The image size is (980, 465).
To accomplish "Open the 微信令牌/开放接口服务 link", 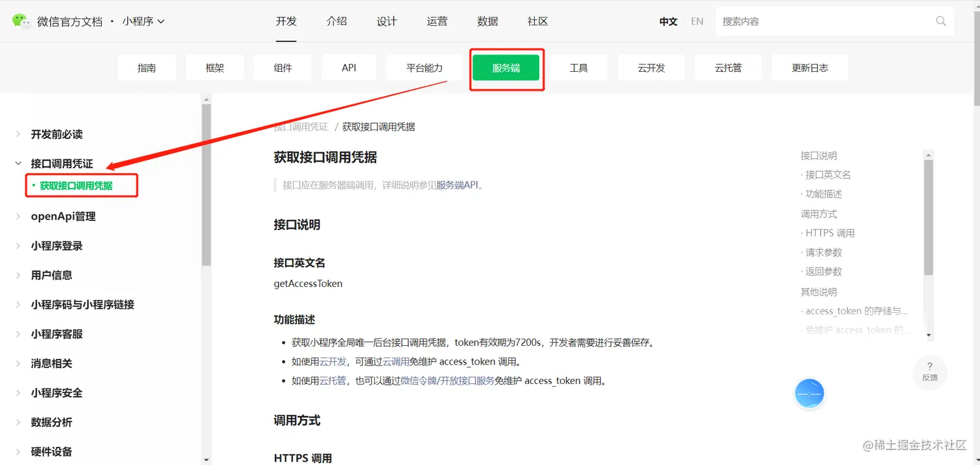I will [x=447, y=381].
